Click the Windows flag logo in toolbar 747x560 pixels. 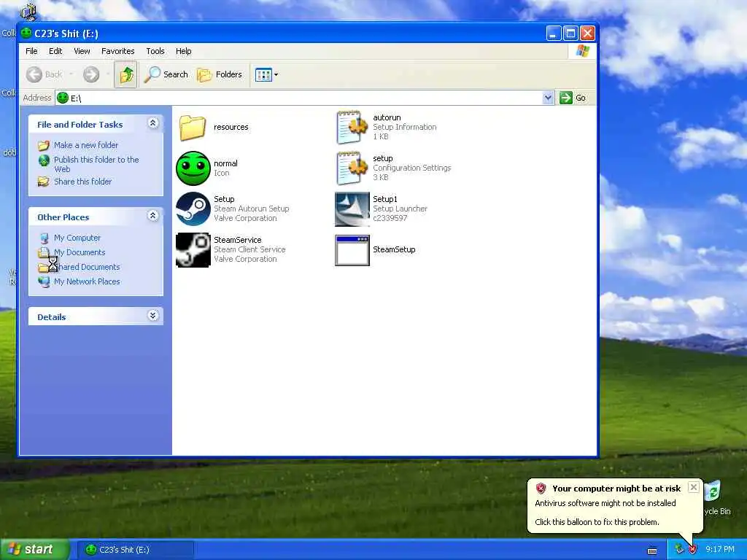click(x=583, y=51)
